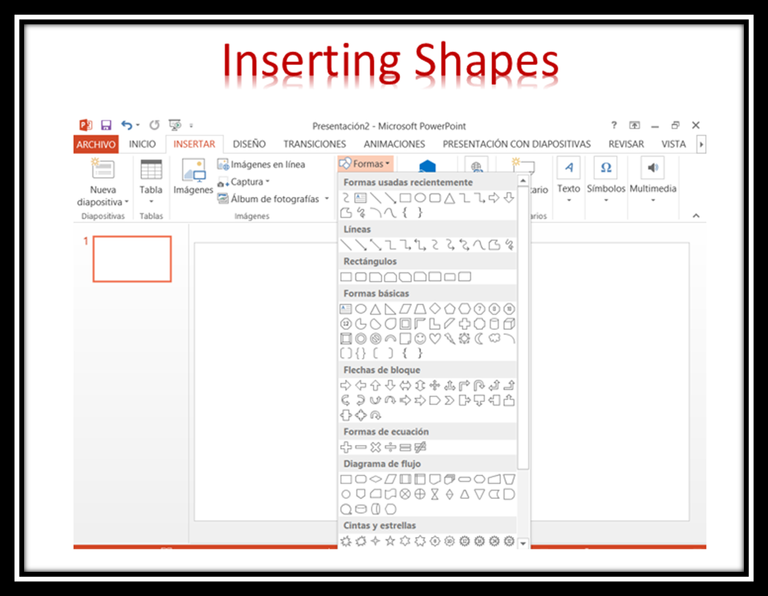The height and width of the screenshot is (596, 768).
Task: Pick the hourglass collate flowchart shape
Action: [435, 494]
